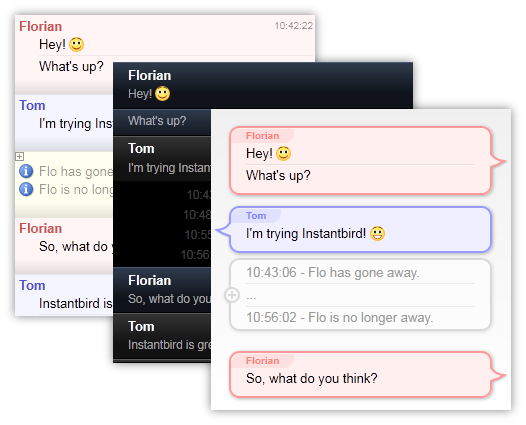Select Florian sender name in top light message
526x425 pixels.
(x=40, y=26)
